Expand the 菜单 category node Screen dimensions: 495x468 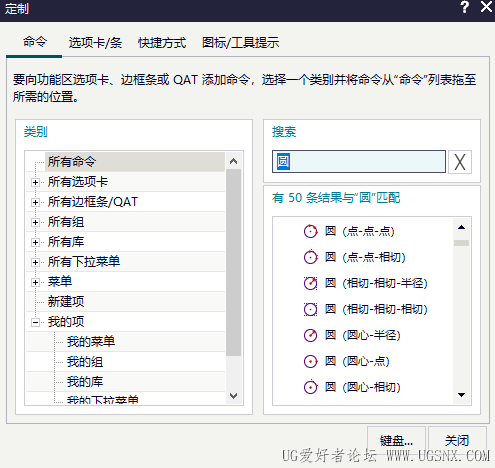tap(35, 282)
